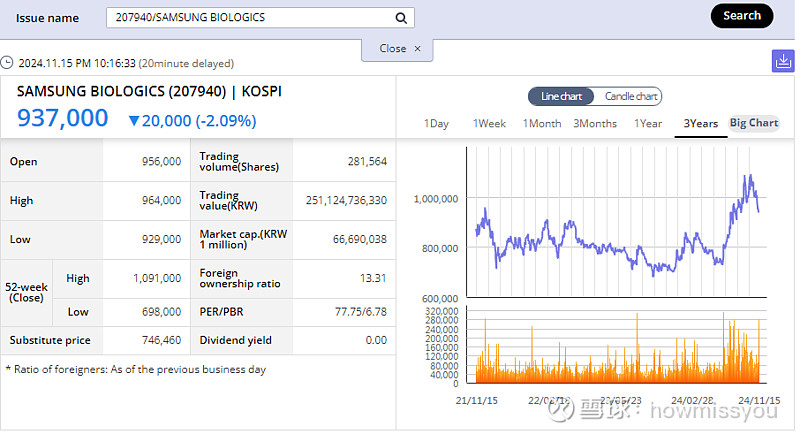
Task: Click the Trading volume(Shares) label
Action: click(x=239, y=162)
